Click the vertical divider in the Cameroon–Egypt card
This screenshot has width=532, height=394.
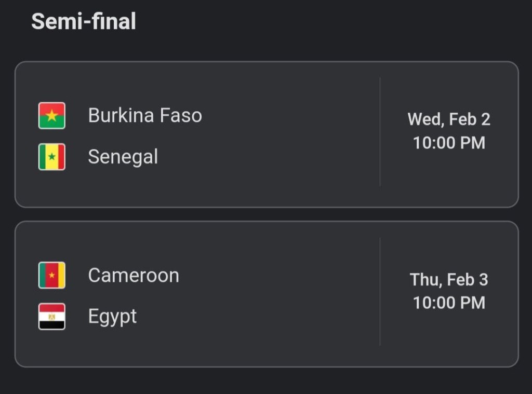[380, 292]
